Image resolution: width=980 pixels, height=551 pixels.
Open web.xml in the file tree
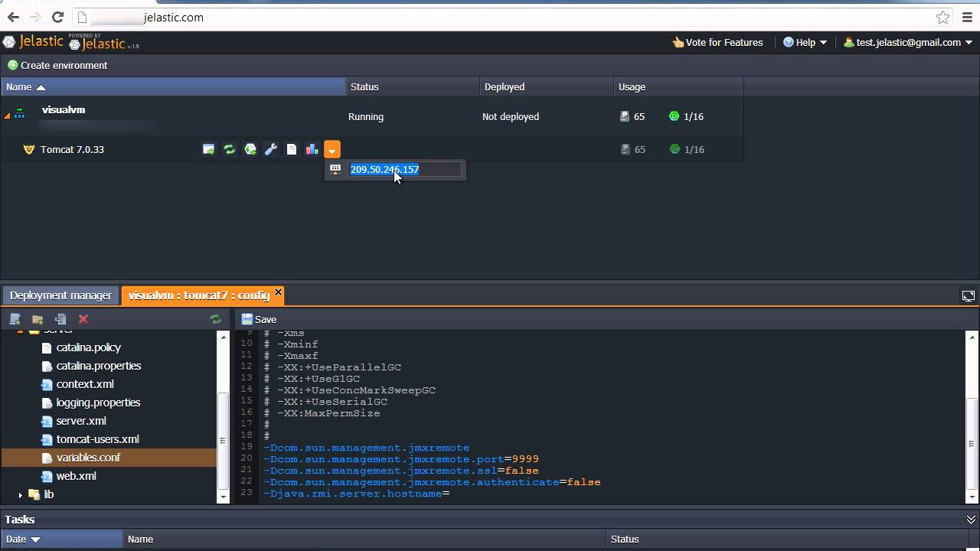(76, 476)
